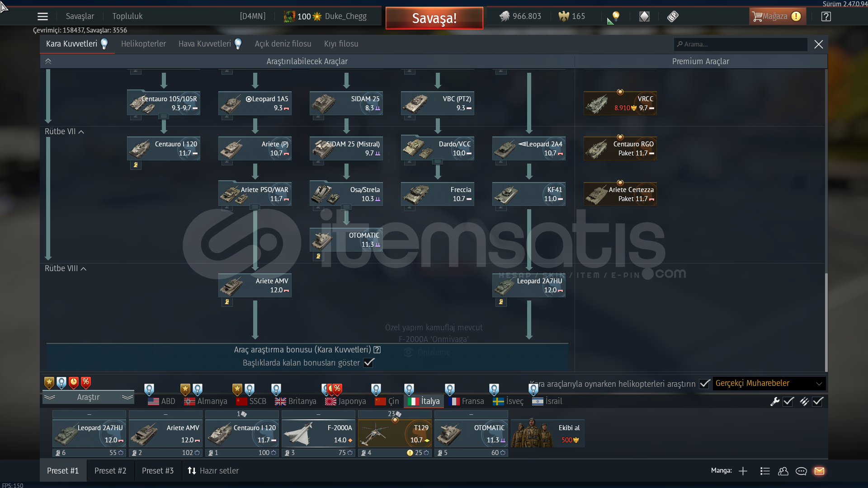
Task: Select the Japonya nation tab
Action: 346,401
